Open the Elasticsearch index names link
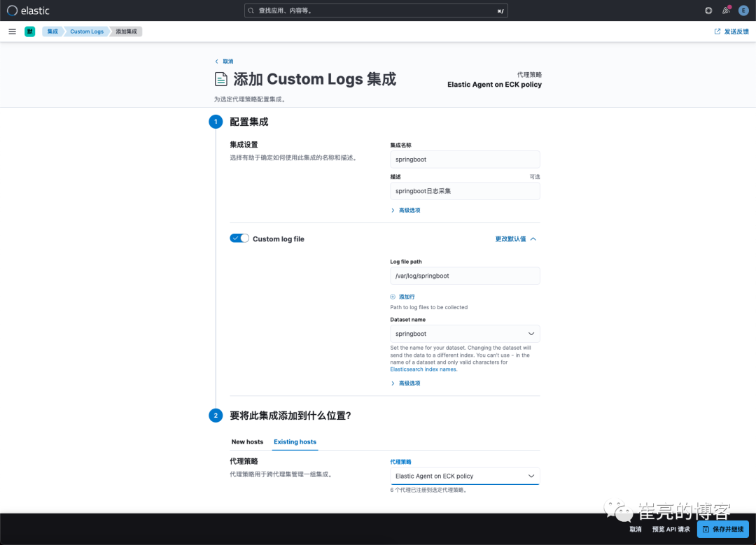The width and height of the screenshot is (756, 545). point(423,369)
